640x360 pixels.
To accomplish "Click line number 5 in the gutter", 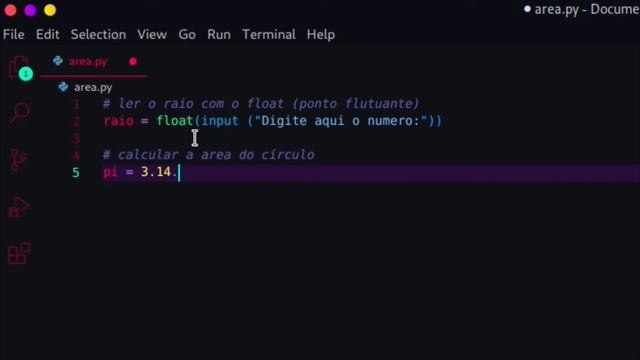I will point(76,172).
